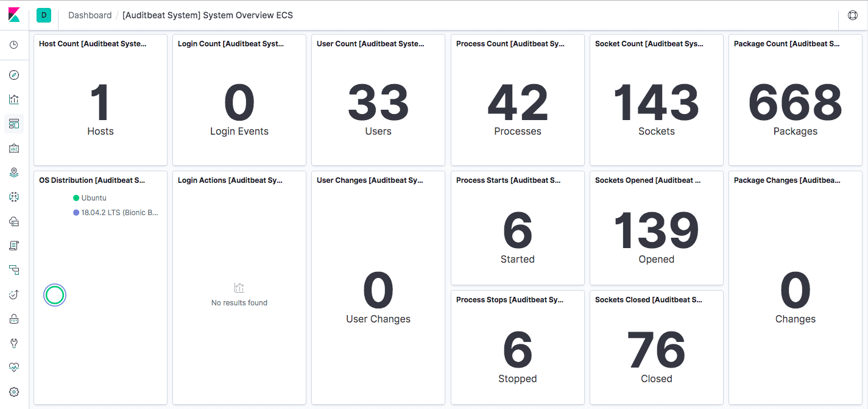This screenshot has height=409, width=868.
Task: Click the User Count panel title
Action: click(x=371, y=44)
